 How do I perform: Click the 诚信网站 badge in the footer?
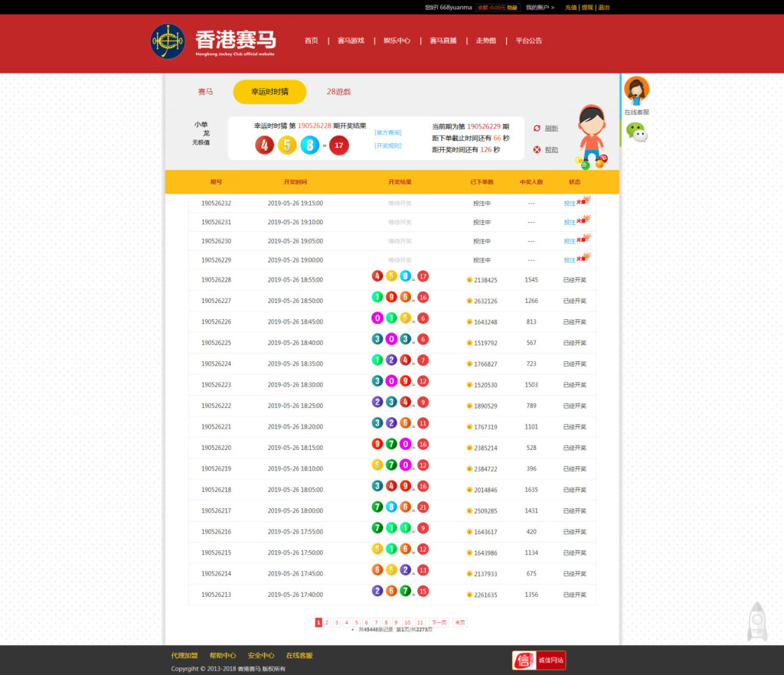point(538,660)
